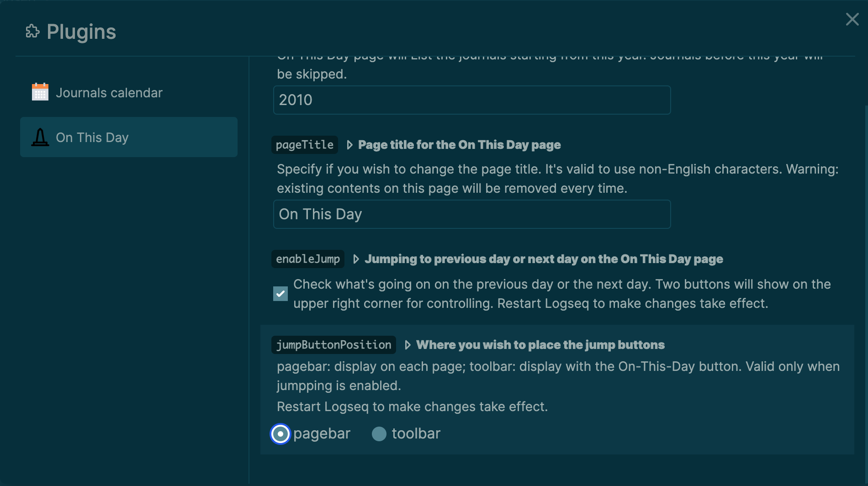Uncheck the enableJump checkbox
Viewport: 868px width, 486px height.
[281, 294]
